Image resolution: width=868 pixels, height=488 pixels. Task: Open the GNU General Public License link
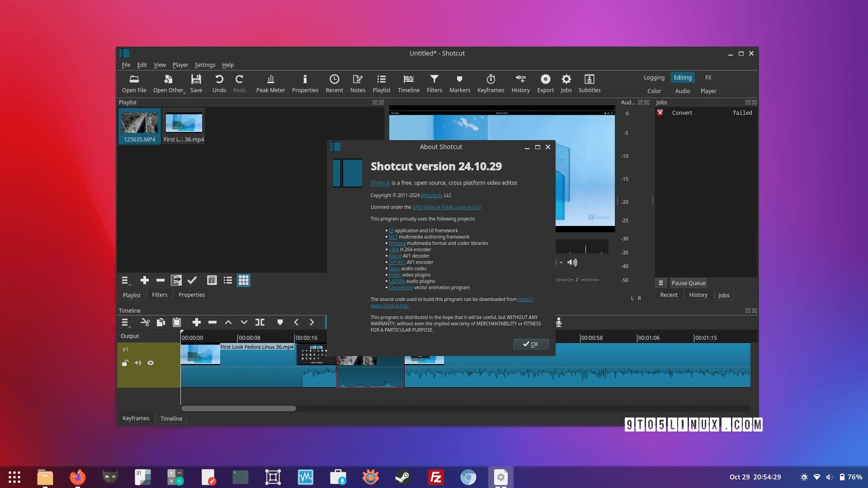[x=446, y=207]
